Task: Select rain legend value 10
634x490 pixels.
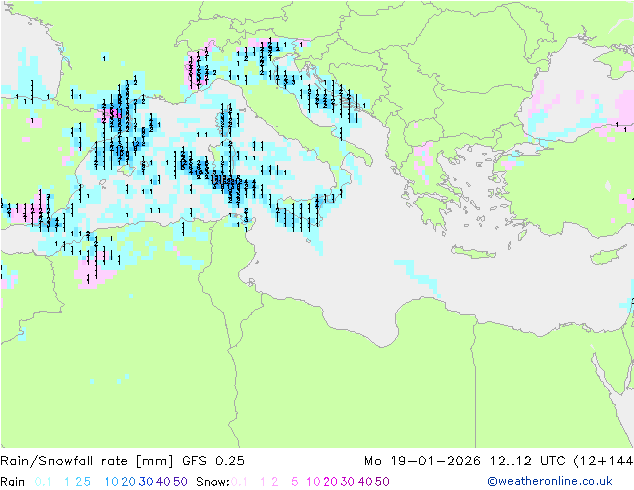Action: 111,482
